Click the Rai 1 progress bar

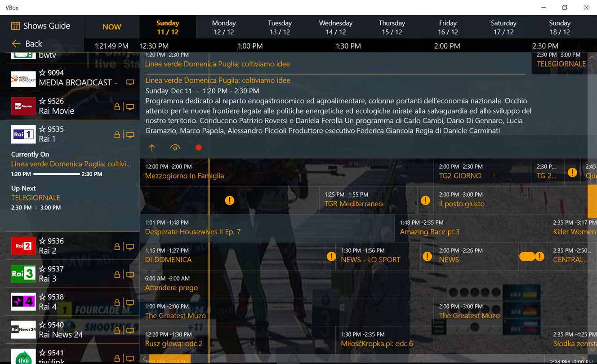[56, 174]
